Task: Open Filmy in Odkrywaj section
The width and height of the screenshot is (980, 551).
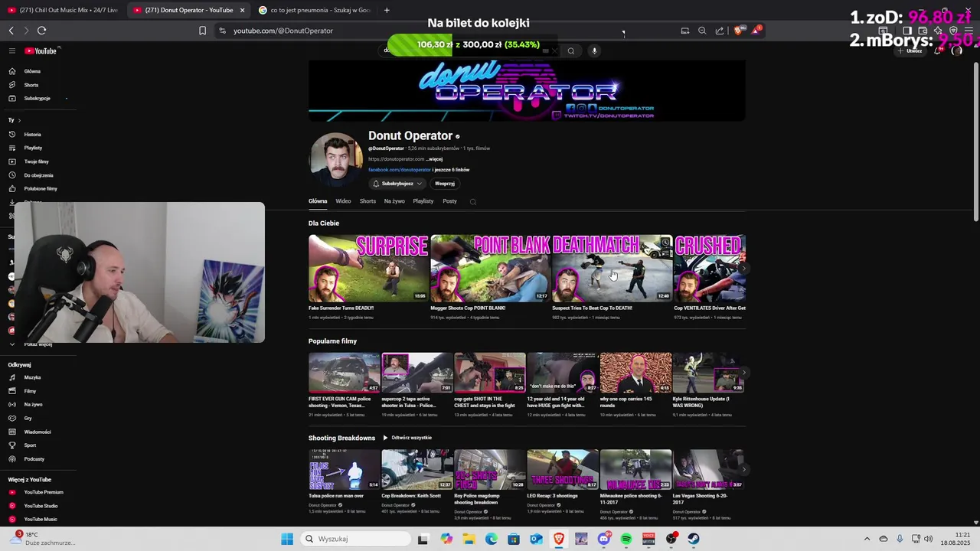Action: tap(30, 391)
